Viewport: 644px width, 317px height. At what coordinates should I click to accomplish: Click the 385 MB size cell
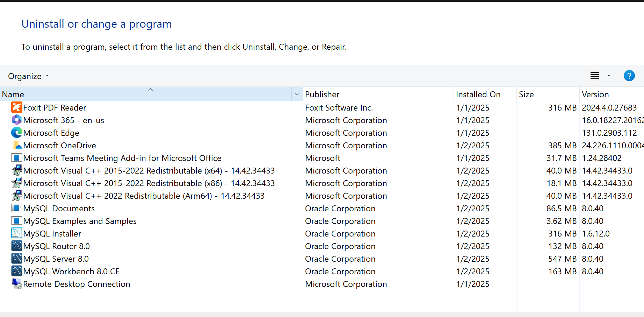pos(562,146)
